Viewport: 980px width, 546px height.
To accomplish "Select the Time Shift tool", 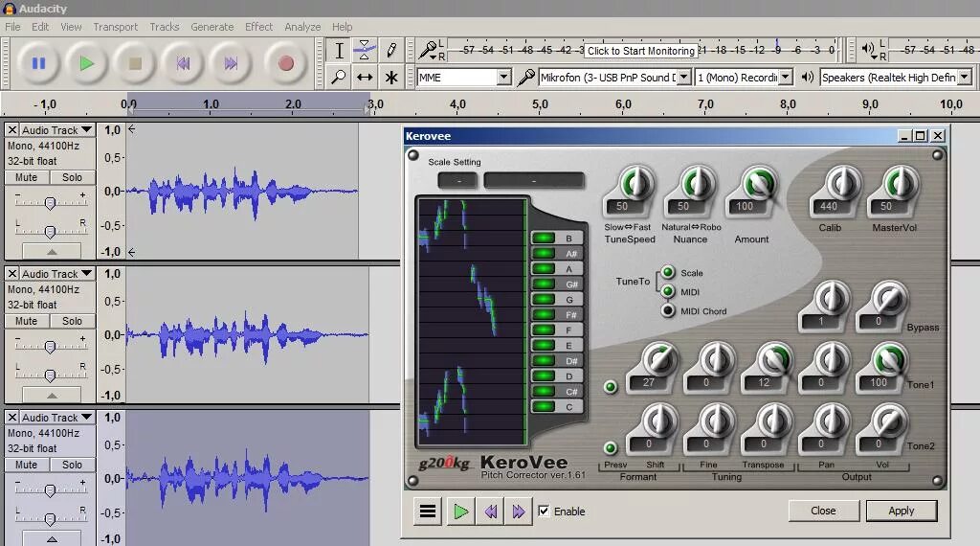I will pyautogui.click(x=365, y=77).
